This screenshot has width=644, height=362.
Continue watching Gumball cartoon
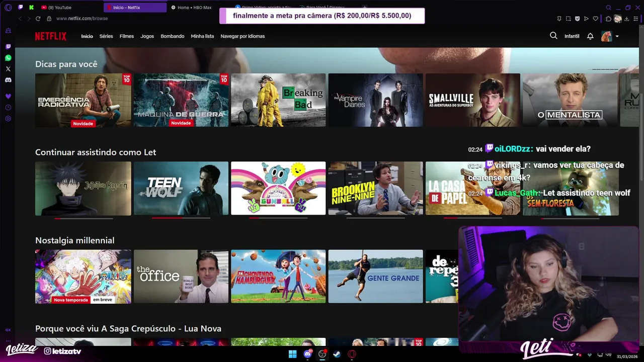tap(278, 189)
